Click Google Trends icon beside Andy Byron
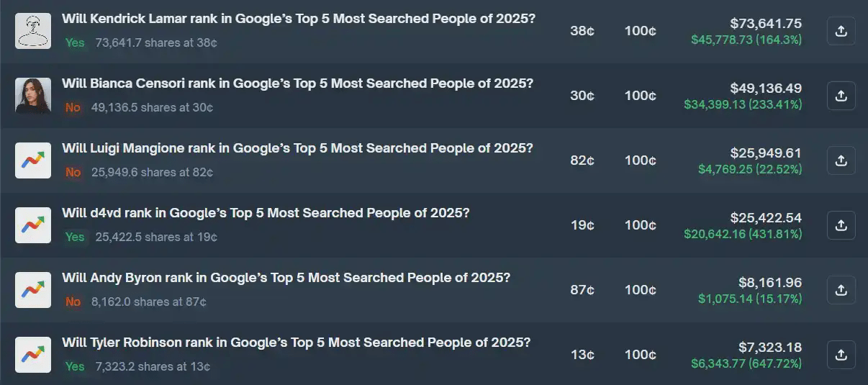Screen dimensions: 868x385 coord(33,290)
